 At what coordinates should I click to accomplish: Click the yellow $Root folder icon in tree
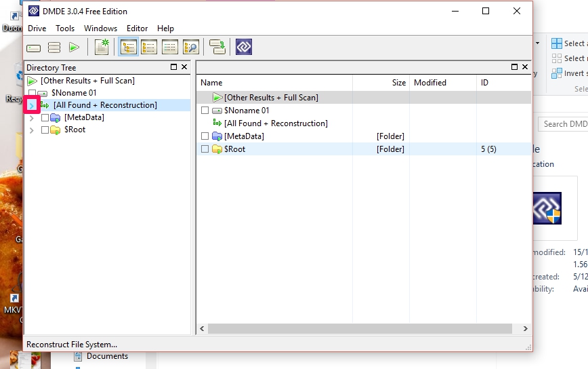55,130
